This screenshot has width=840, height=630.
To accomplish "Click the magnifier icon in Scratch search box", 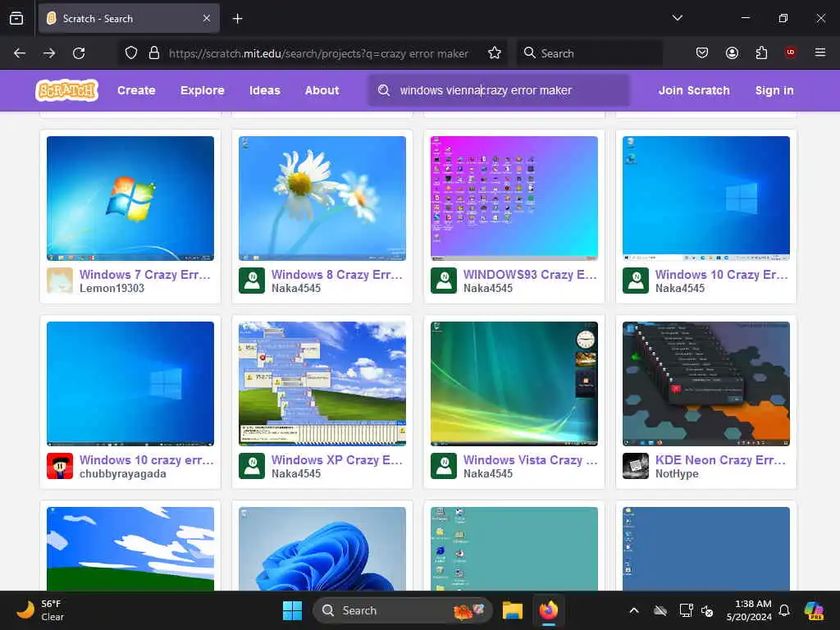I will click(x=384, y=90).
